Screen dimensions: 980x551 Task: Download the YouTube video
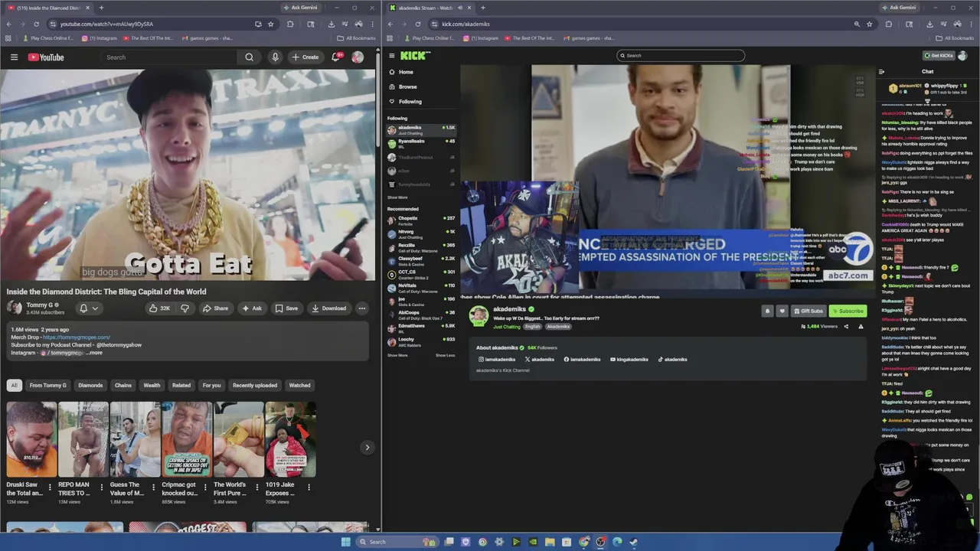329,308
